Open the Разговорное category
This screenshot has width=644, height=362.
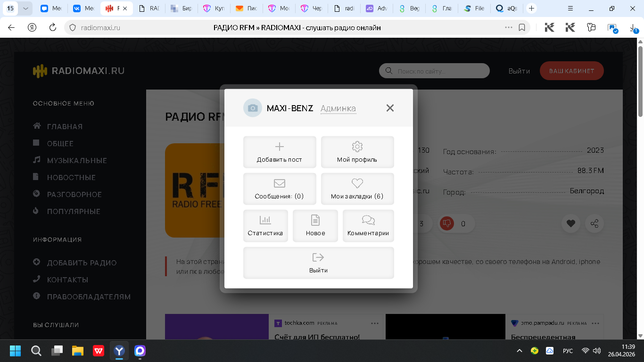(74, 194)
